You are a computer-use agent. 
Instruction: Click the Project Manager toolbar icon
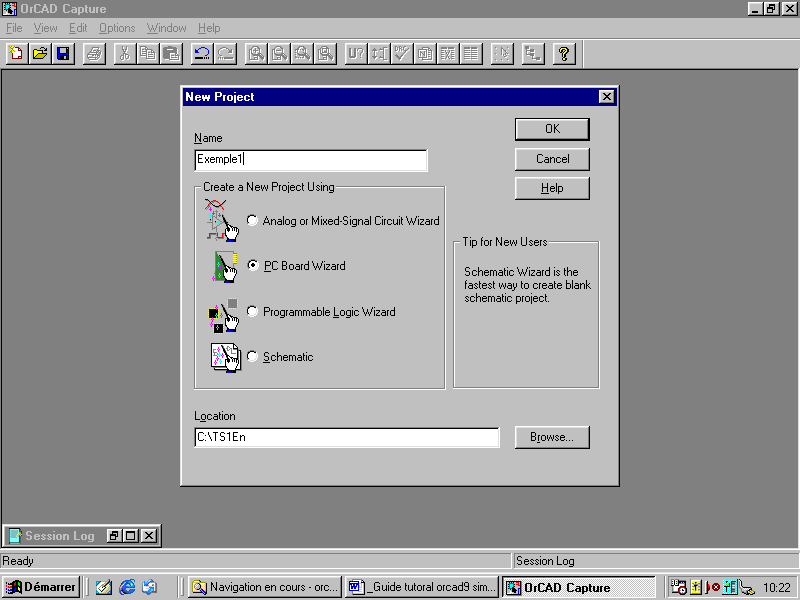[533, 54]
